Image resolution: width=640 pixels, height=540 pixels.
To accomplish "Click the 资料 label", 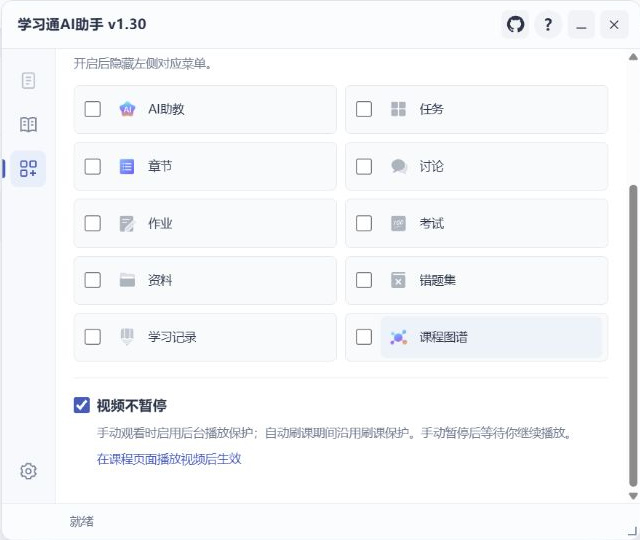I will (x=160, y=280).
